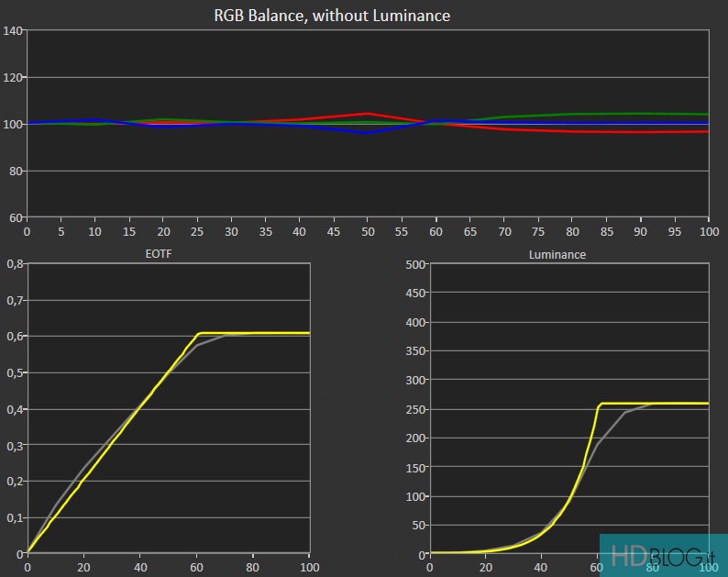
Task: Click the 0,8 label on EOTF y-axis
Action: point(14,264)
